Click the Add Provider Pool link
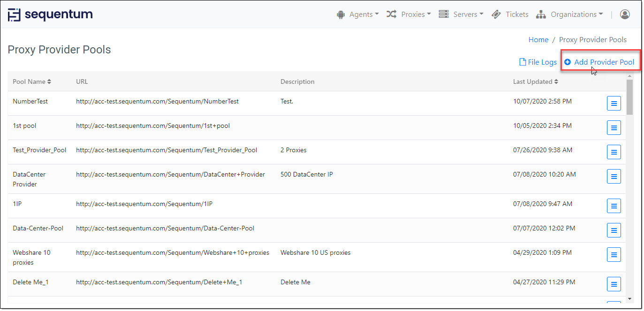 599,62
